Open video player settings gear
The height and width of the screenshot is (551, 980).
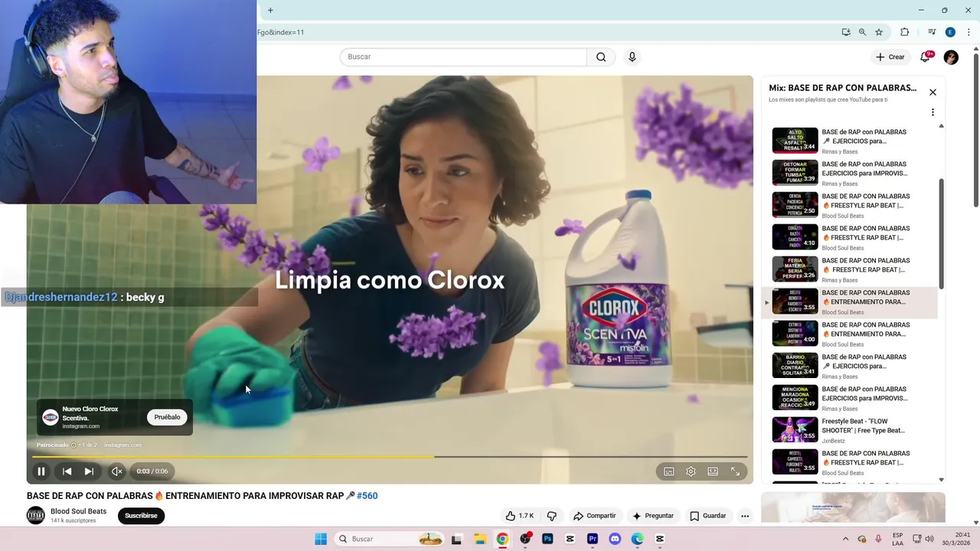(x=691, y=471)
